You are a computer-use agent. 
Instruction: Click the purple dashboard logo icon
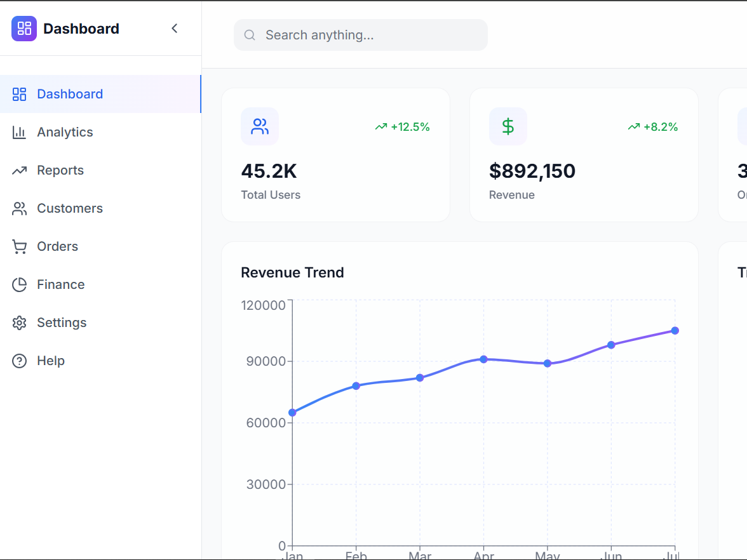pyautogui.click(x=24, y=28)
